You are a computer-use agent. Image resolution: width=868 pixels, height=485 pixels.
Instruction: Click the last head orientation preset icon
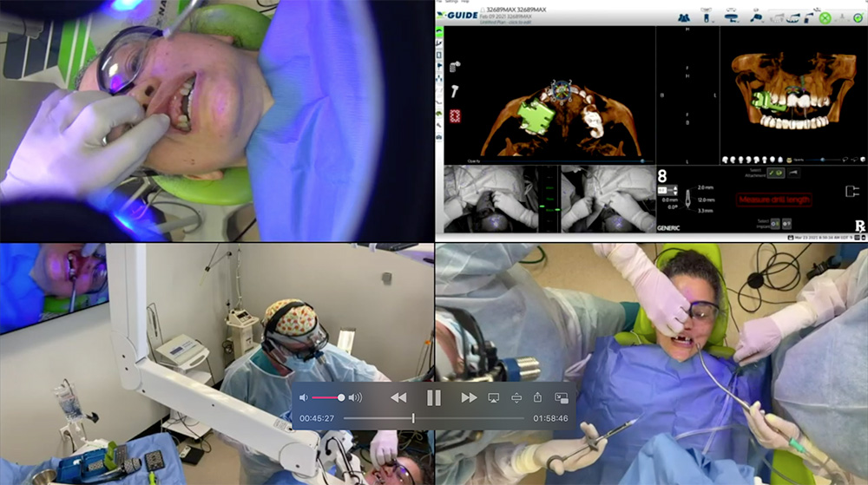(780, 160)
